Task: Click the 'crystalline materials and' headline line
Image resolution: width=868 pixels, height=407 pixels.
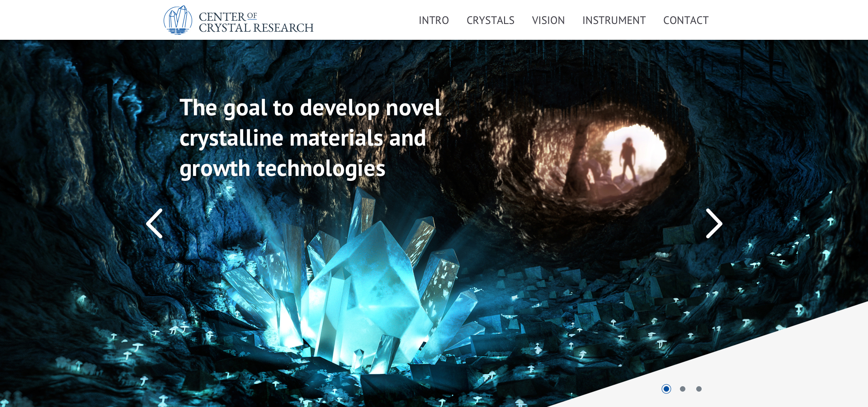Action: [302, 138]
